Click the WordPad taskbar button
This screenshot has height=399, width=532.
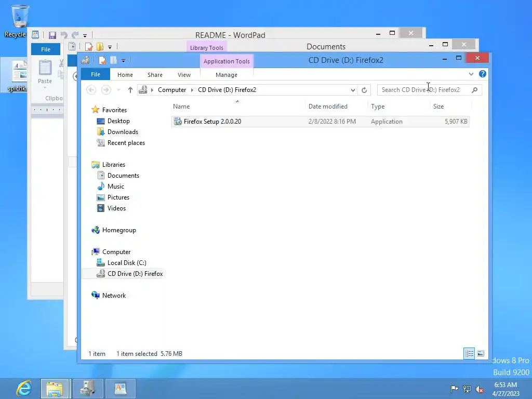tap(121, 389)
